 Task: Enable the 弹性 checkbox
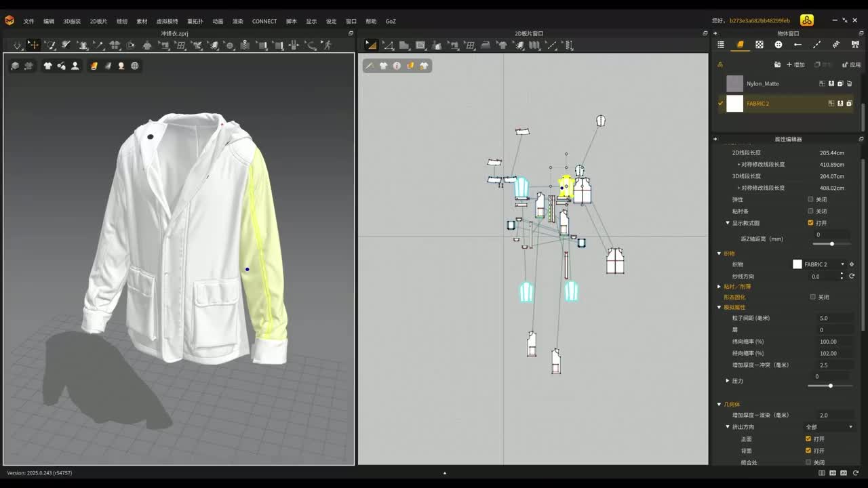tap(810, 199)
